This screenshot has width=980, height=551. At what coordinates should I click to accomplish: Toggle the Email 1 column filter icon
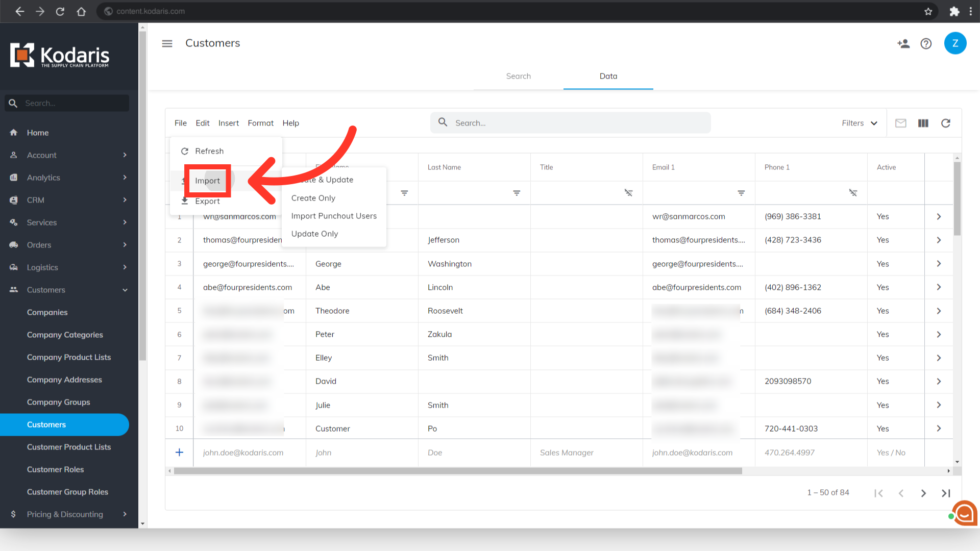pos(741,193)
